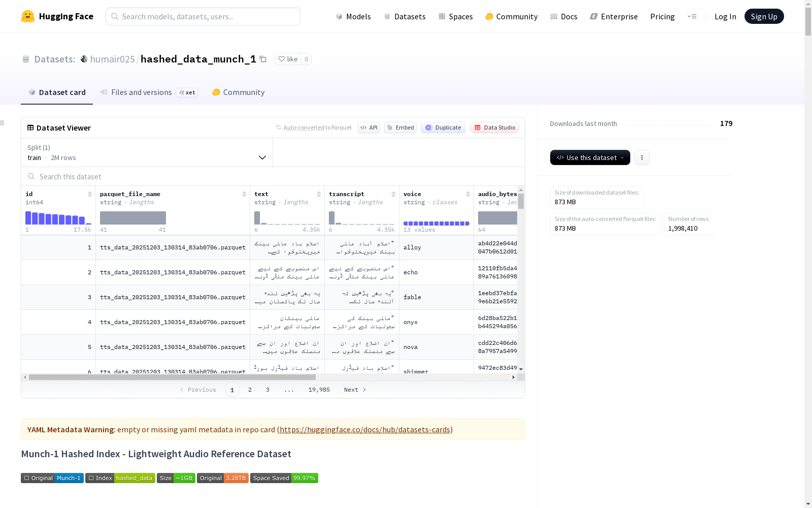Screen dimensions: 812x508
Task: Click the Original Munch-1 badge
Action: click(x=52, y=478)
